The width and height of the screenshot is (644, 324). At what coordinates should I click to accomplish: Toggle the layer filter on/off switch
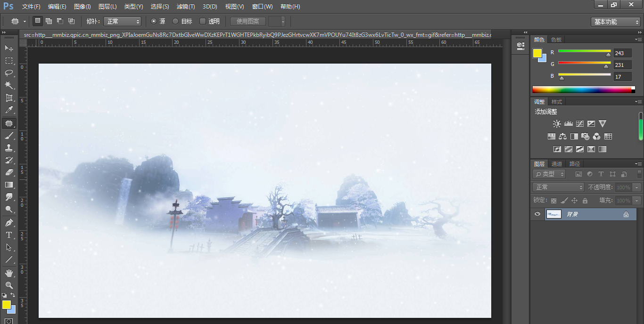(639, 174)
